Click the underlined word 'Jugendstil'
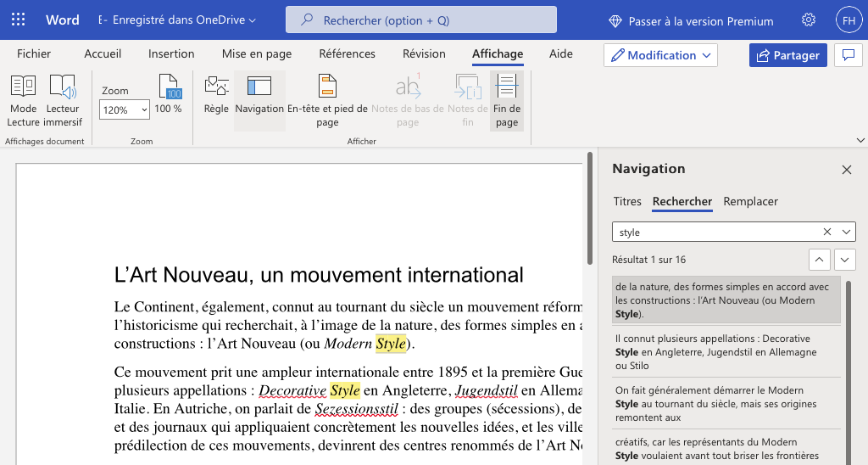868x465 pixels. pyautogui.click(x=486, y=390)
